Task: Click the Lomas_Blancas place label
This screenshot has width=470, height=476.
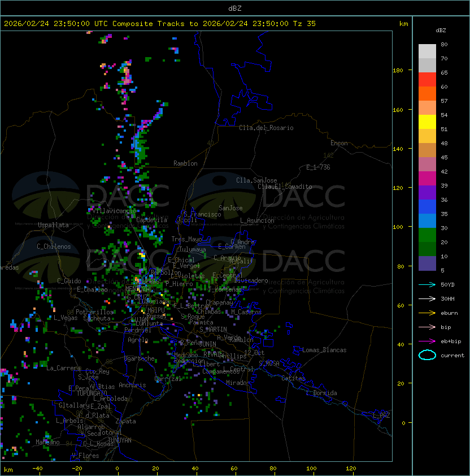Action: [x=324, y=350]
